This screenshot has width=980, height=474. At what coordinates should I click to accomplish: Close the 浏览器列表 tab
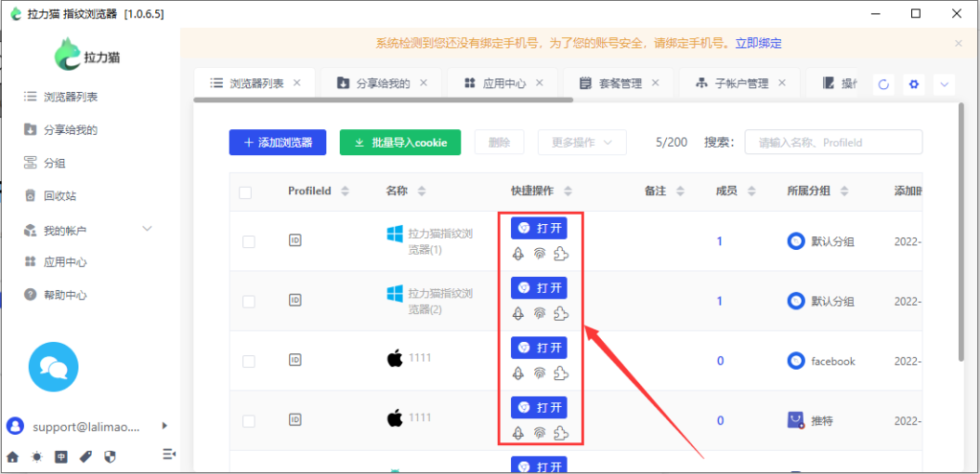(298, 82)
